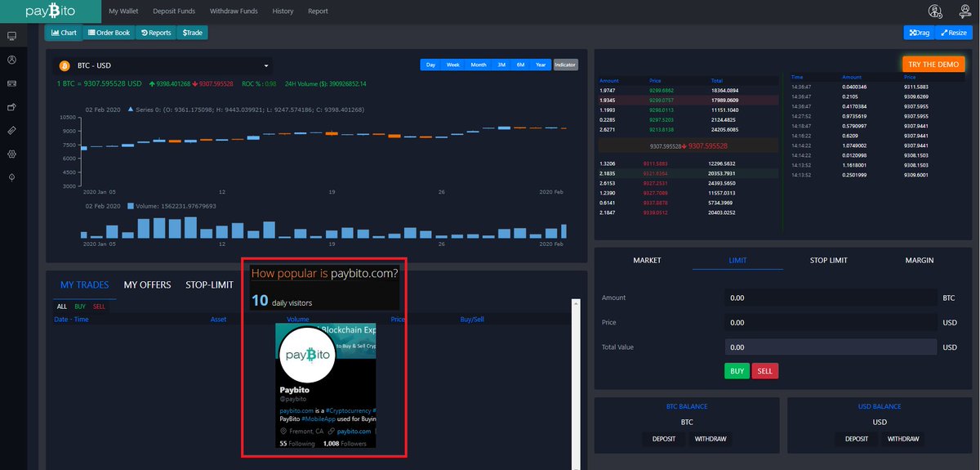This screenshot has width=980, height=470.
Task: Open Report in the top menu
Action: [318, 11]
